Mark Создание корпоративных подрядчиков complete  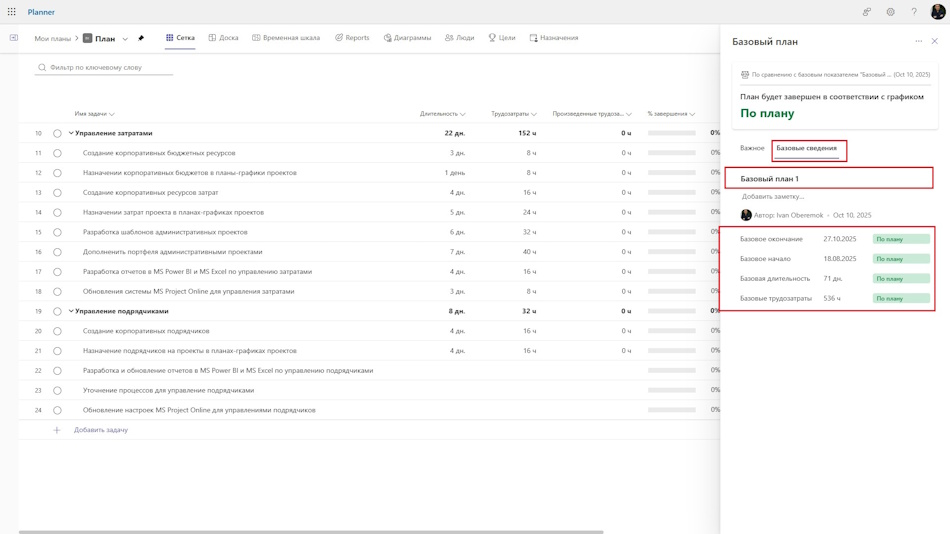pyautogui.click(x=57, y=332)
